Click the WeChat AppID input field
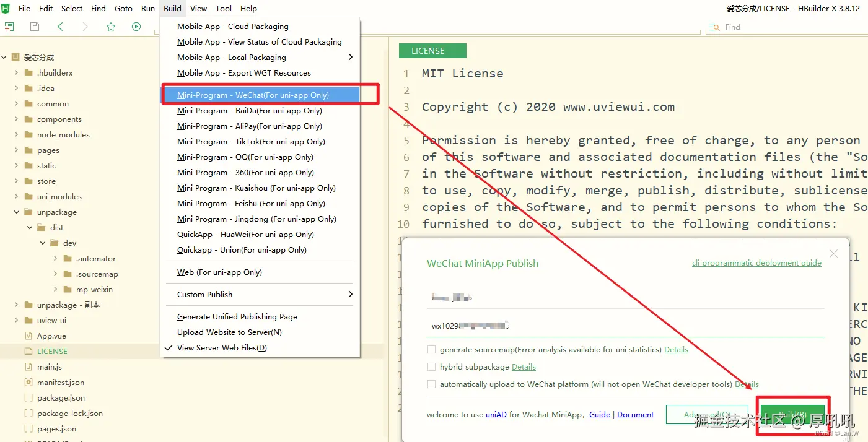868x442 pixels. [x=625, y=325]
